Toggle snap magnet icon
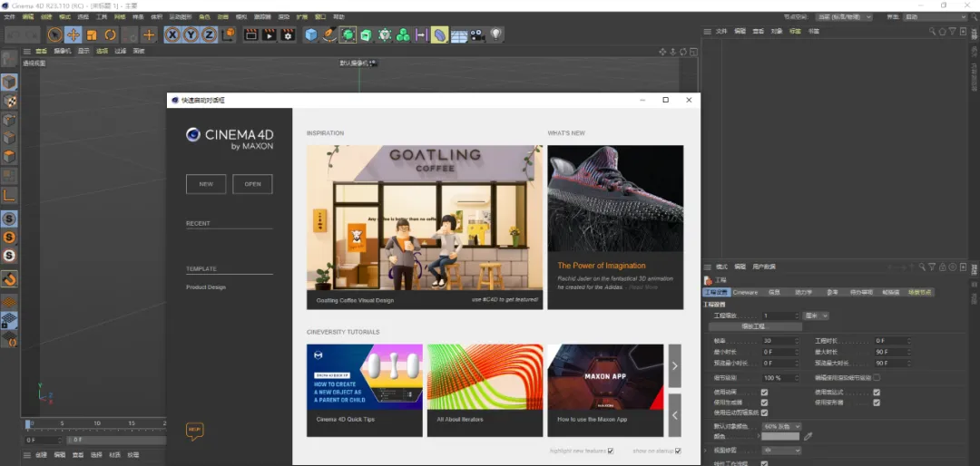This screenshot has height=466, width=980. (x=9, y=278)
